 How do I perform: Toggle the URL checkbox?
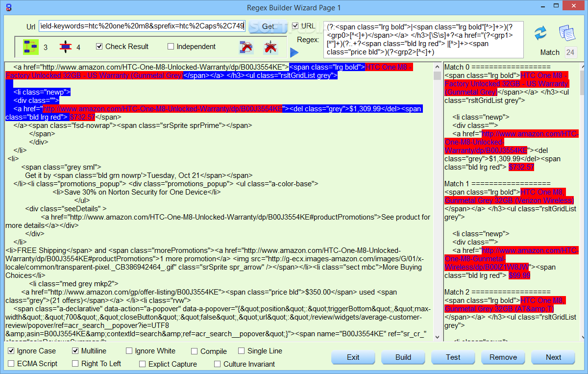click(295, 25)
